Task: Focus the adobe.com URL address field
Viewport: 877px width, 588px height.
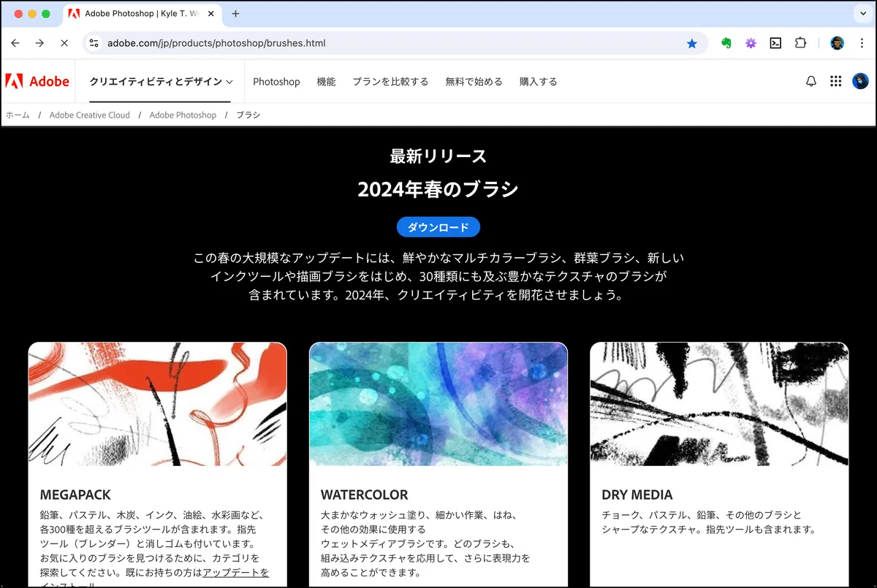Action: point(395,43)
